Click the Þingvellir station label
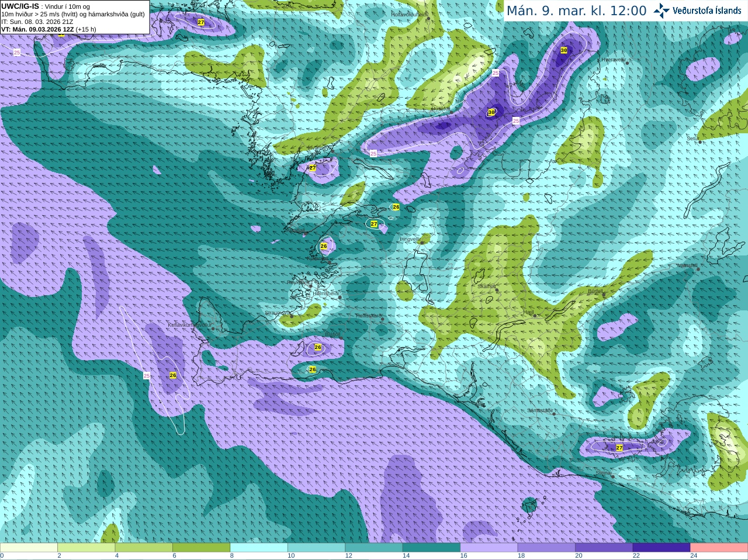This screenshot has height=560, width=748. (410, 239)
